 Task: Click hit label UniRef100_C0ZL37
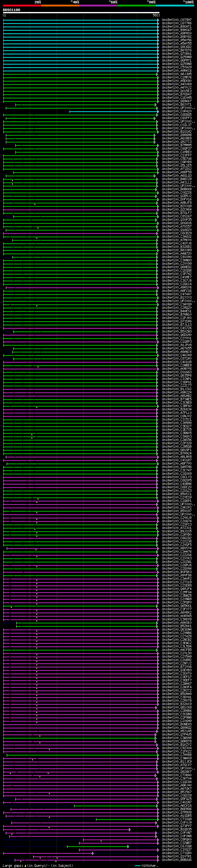pos(177,125)
